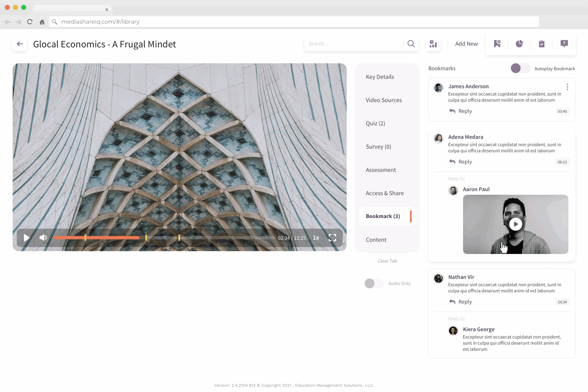Click the add bookmark icon in toolbar
Image resolution: width=588 pixels, height=392 pixels.
pyautogui.click(x=497, y=44)
